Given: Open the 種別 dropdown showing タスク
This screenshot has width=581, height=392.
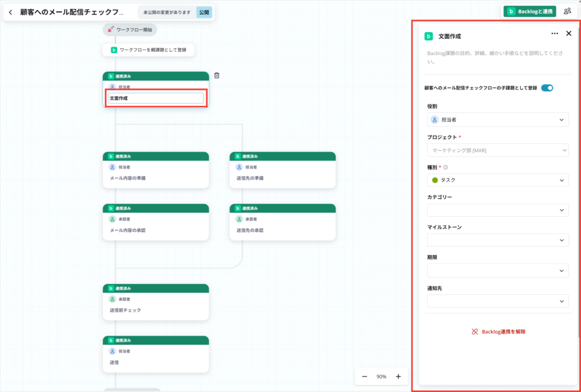Looking at the screenshot, I should coord(498,180).
